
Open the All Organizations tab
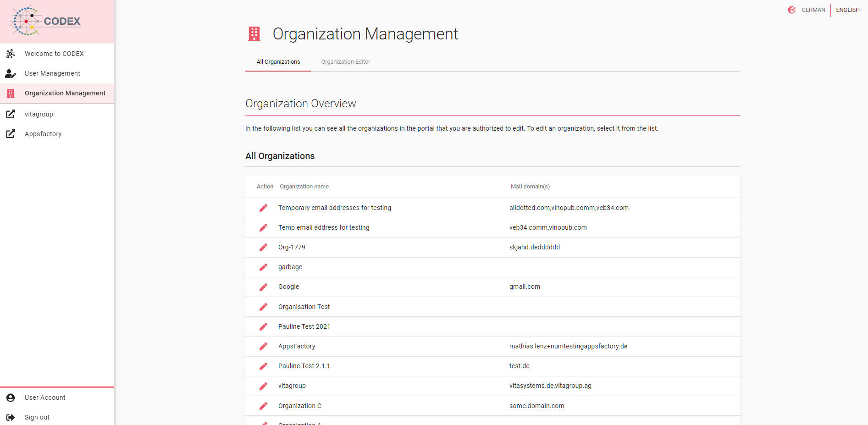click(278, 62)
